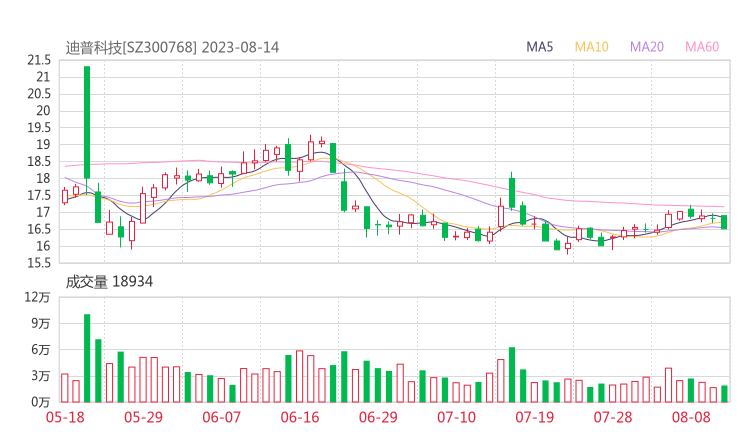Click the 成交量 18934 volume label

coord(109,282)
